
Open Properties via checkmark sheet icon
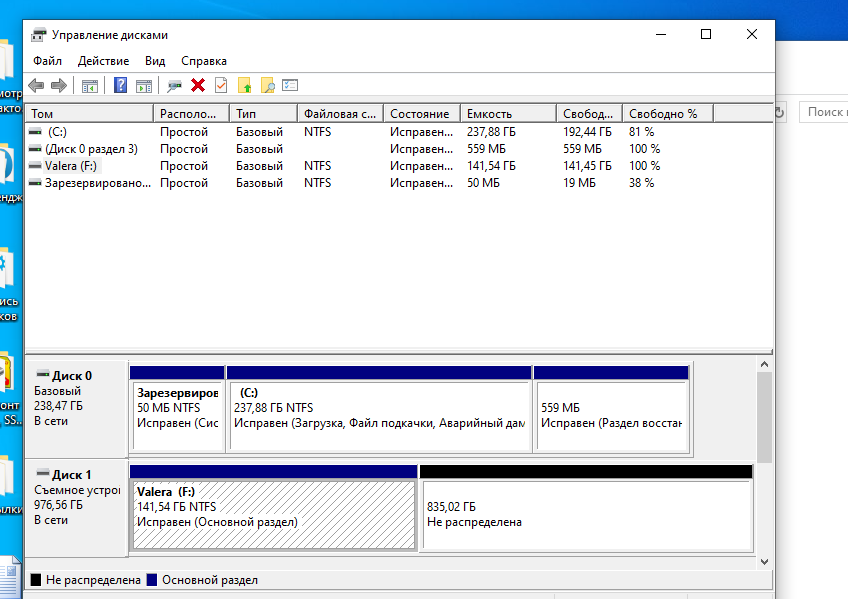coord(221,85)
